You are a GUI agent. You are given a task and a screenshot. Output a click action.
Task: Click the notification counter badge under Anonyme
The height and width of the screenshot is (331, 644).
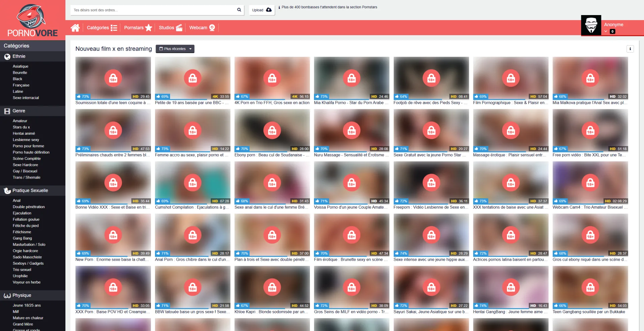coord(612,31)
